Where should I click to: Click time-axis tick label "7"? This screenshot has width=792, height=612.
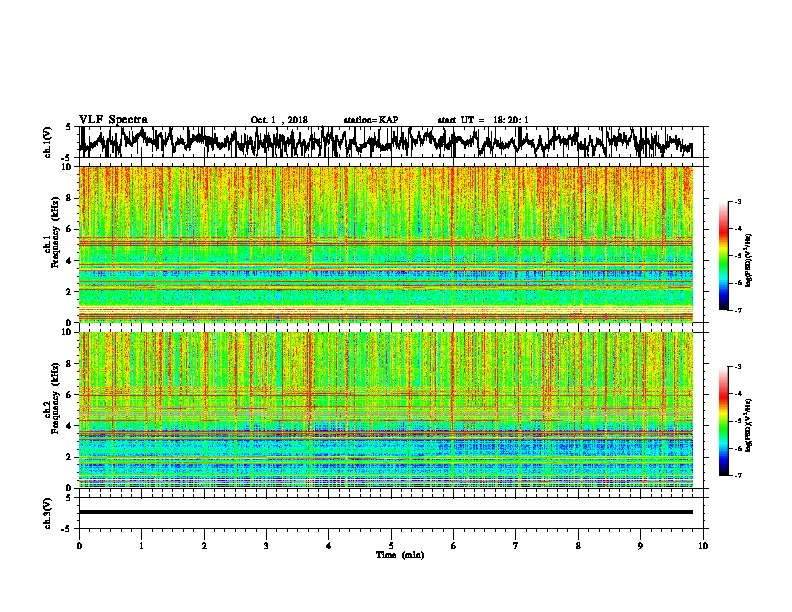point(516,546)
